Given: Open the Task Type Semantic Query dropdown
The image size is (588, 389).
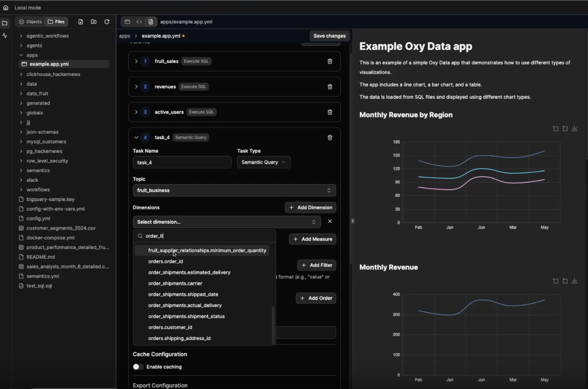Looking at the screenshot, I should (x=264, y=162).
